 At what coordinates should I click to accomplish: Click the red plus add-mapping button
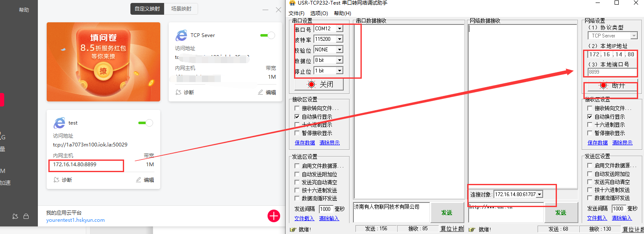click(273, 216)
